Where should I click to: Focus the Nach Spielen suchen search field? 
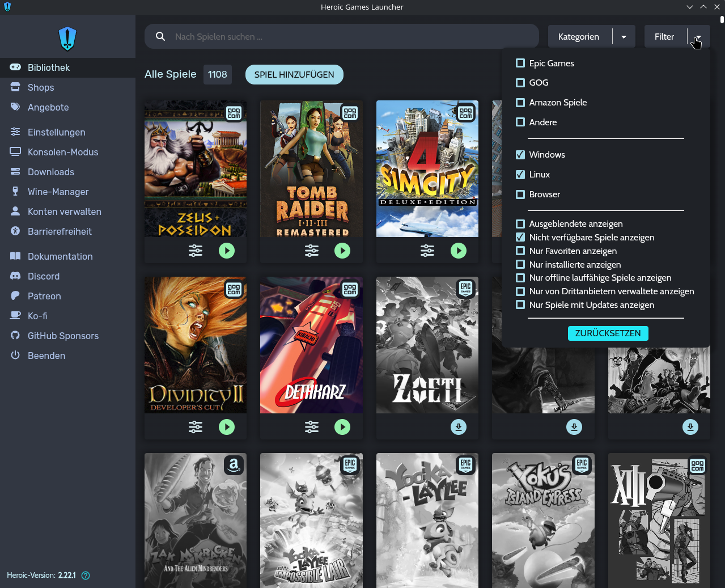[342, 36]
